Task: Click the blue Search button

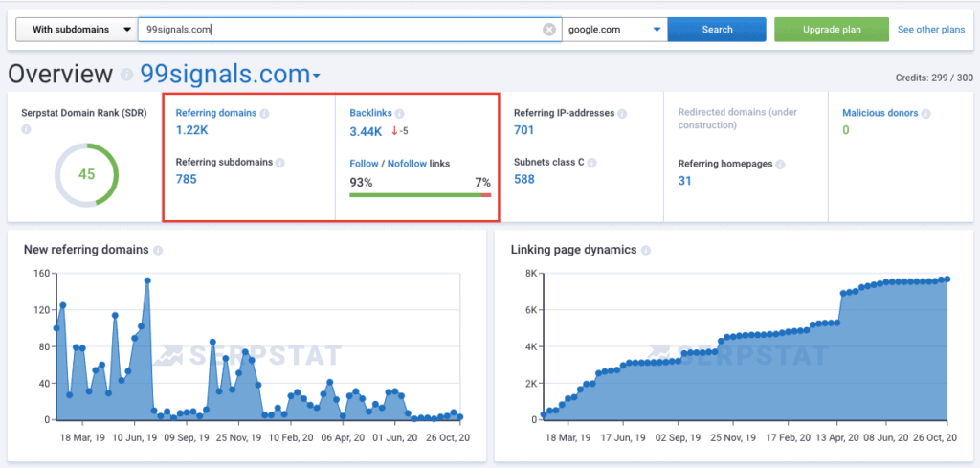Action: 717,30
